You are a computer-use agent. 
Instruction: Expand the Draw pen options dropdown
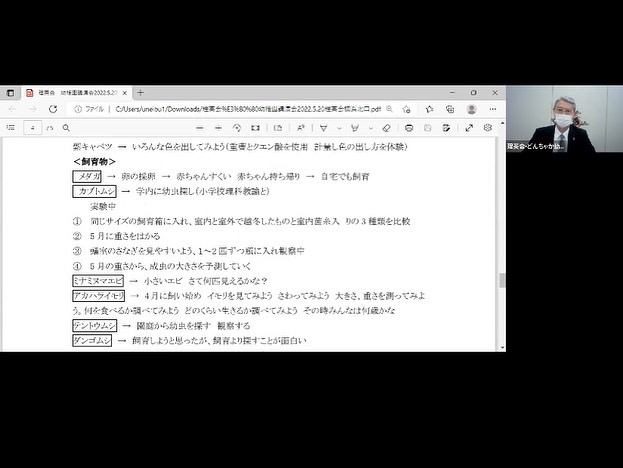339,128
